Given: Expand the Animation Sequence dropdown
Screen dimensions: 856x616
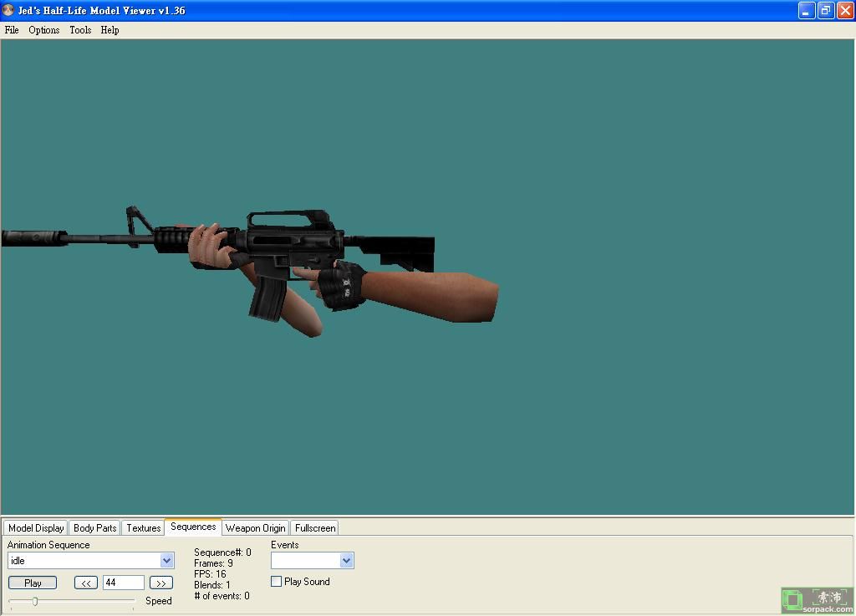Looking at the screenshot, I should pos(166,561).
